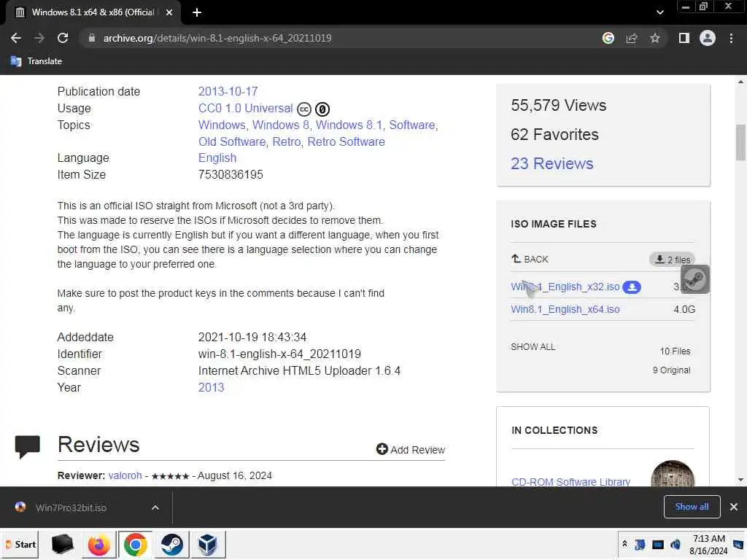Open the 23 Reviews link
Image resolution: width=747 pixels, height=560 pixels.
(551, 164)
